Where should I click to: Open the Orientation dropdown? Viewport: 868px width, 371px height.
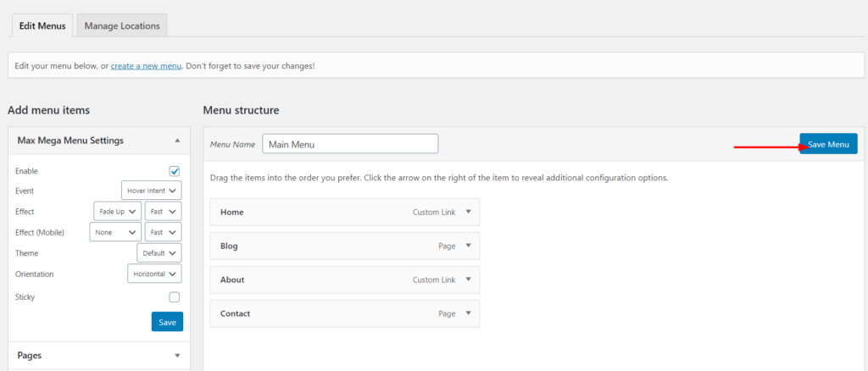point(155,274)
